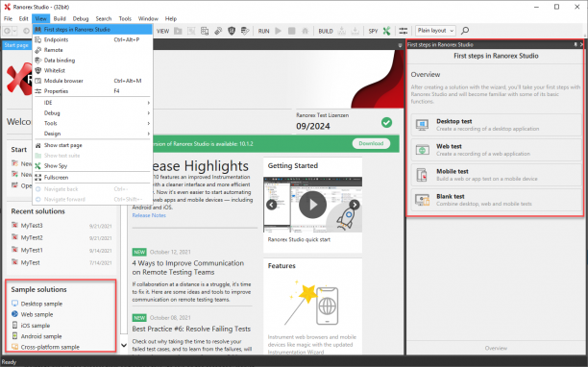The width and height of the screenshot is (588, 367).
Task: Open the Release Notes link
Action: click(x=149, y=215)
